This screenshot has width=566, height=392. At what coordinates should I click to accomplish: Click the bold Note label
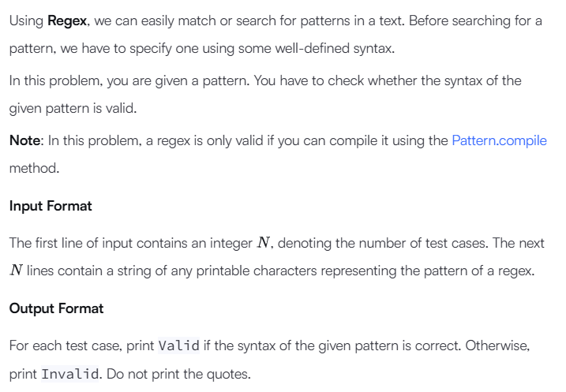pyautogui.click(x=25, y=140)
